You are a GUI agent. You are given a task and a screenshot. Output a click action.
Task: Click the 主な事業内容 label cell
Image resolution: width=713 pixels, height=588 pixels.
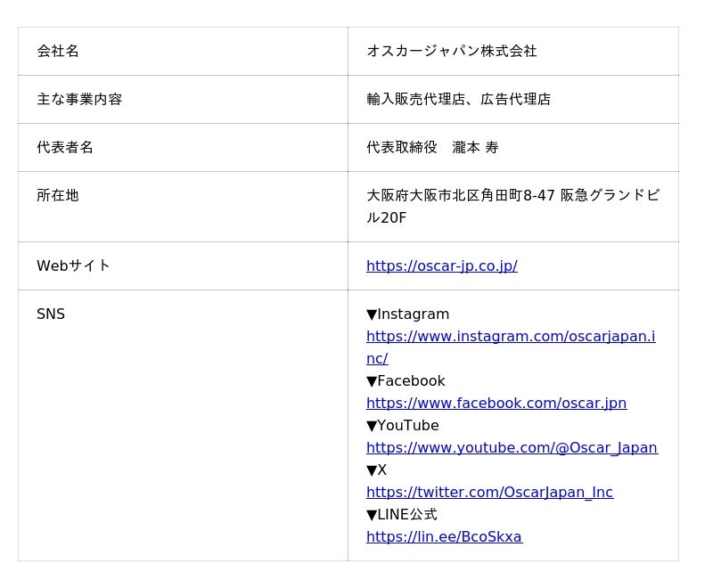79,100
